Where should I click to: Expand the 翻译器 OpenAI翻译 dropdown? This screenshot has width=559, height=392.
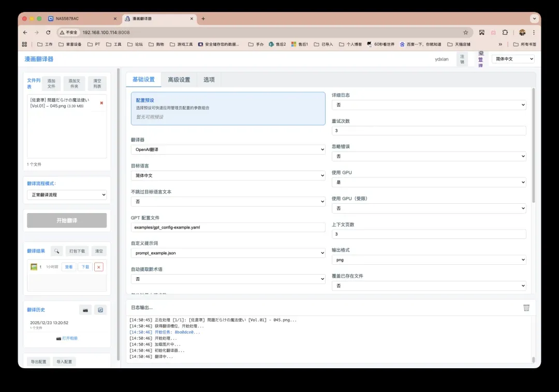point(228,150)
